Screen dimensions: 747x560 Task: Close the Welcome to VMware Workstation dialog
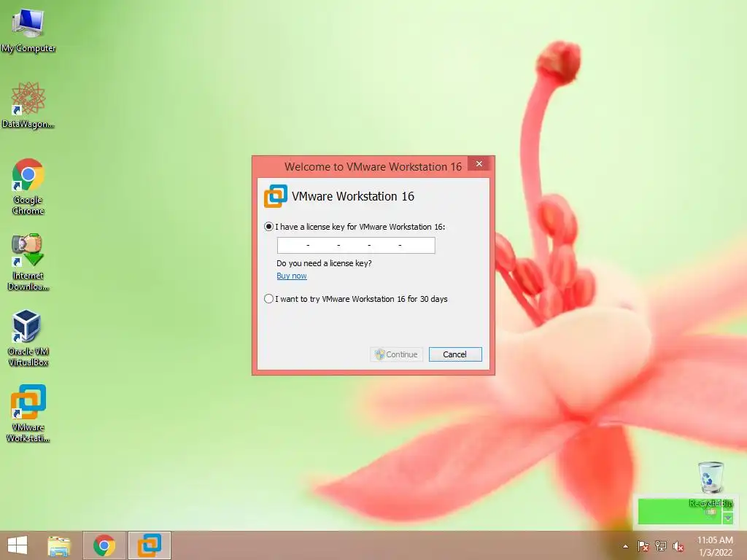(479, 164)
